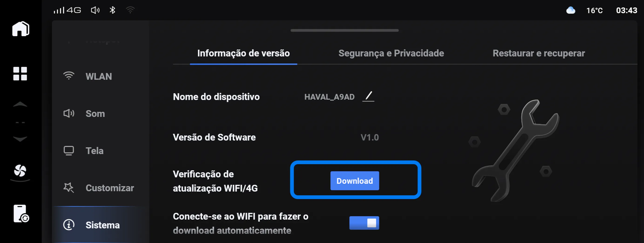Tap the cloud weather icon

[570, 10]
